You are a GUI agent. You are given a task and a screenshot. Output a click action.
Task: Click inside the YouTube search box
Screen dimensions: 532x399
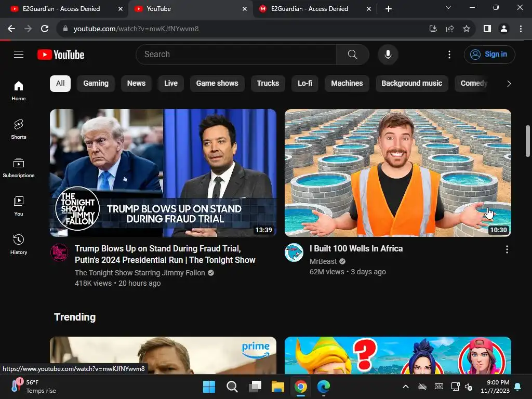click(236, 54)
